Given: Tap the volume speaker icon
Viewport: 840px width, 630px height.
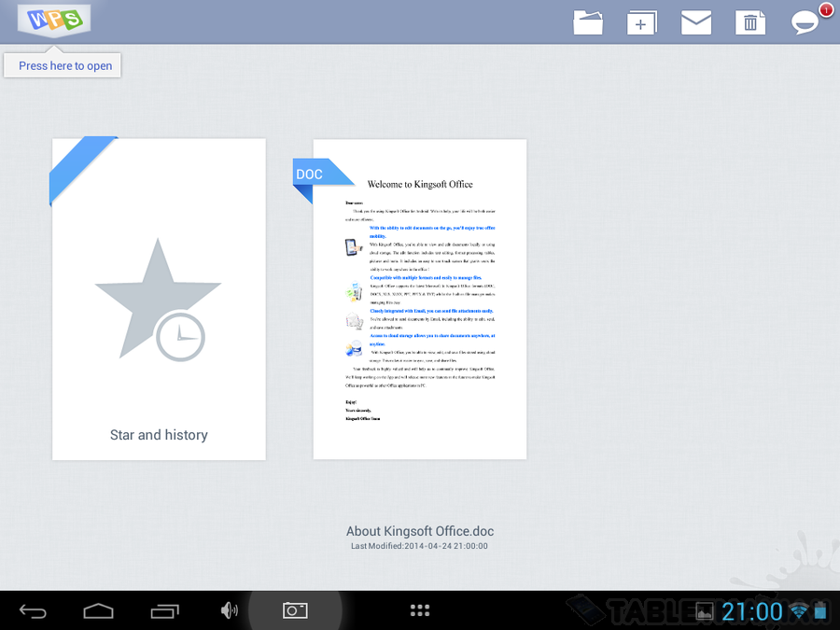Looking at the screenshot, I should (x=230, y=610).
